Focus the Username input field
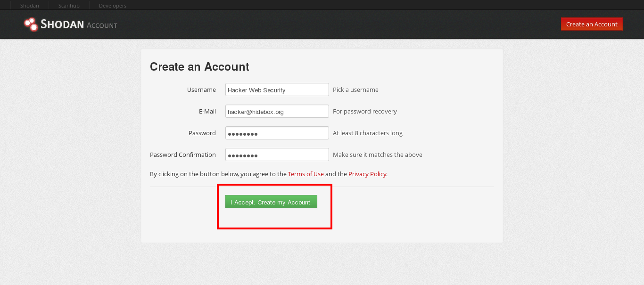The image size is (644, 285). pos(277,90)
